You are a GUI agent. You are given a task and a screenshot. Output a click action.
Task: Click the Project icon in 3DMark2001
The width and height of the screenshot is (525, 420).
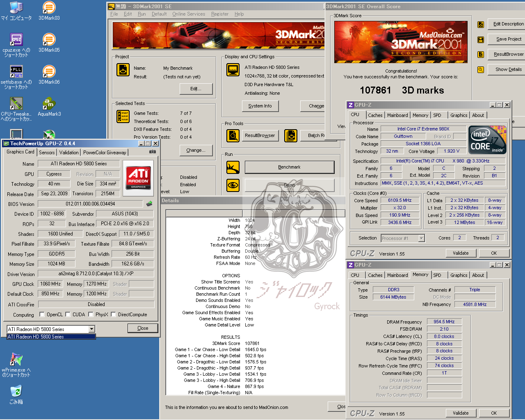123,70
